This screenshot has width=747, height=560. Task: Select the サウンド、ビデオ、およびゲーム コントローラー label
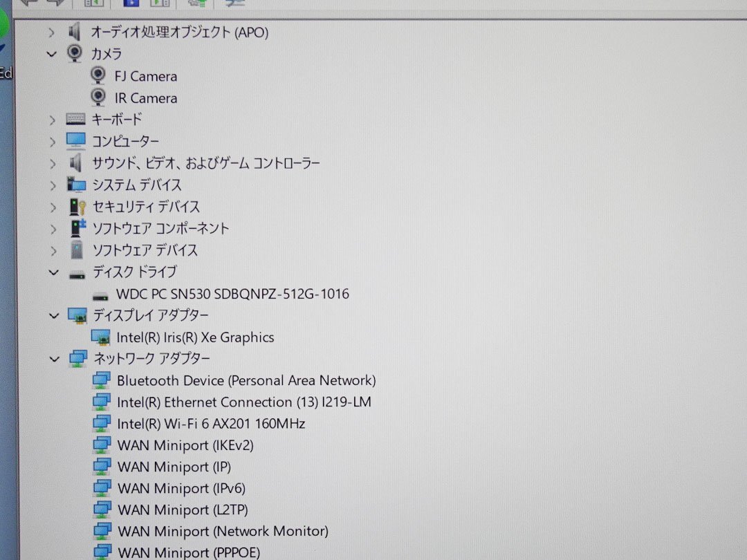(x=206, y=163)
